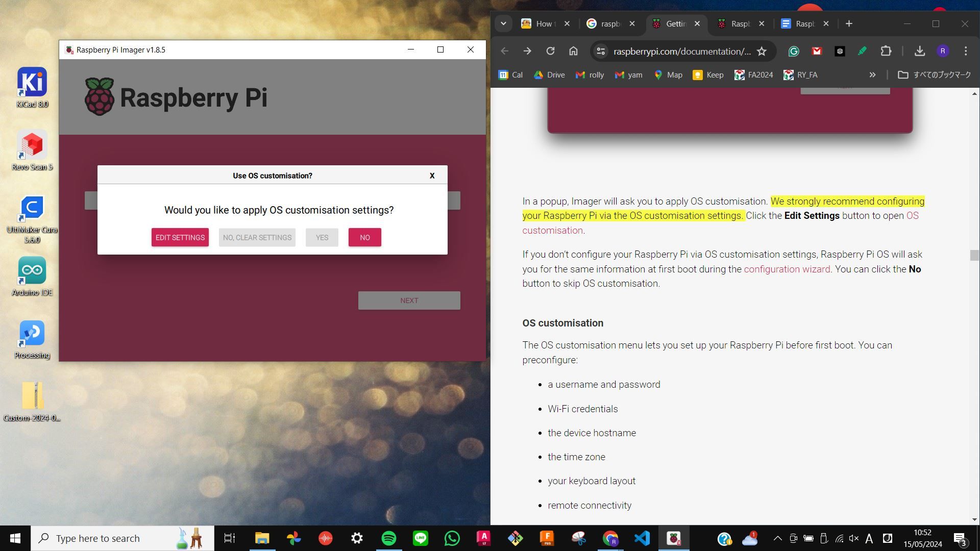Open Visual Studio Code from the taskbar

point(642,538)
